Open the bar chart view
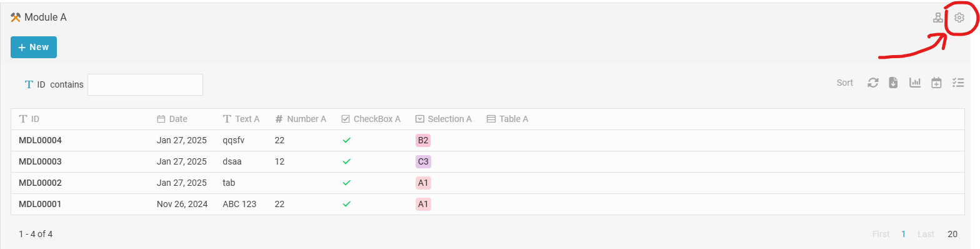 click(915, 83)
